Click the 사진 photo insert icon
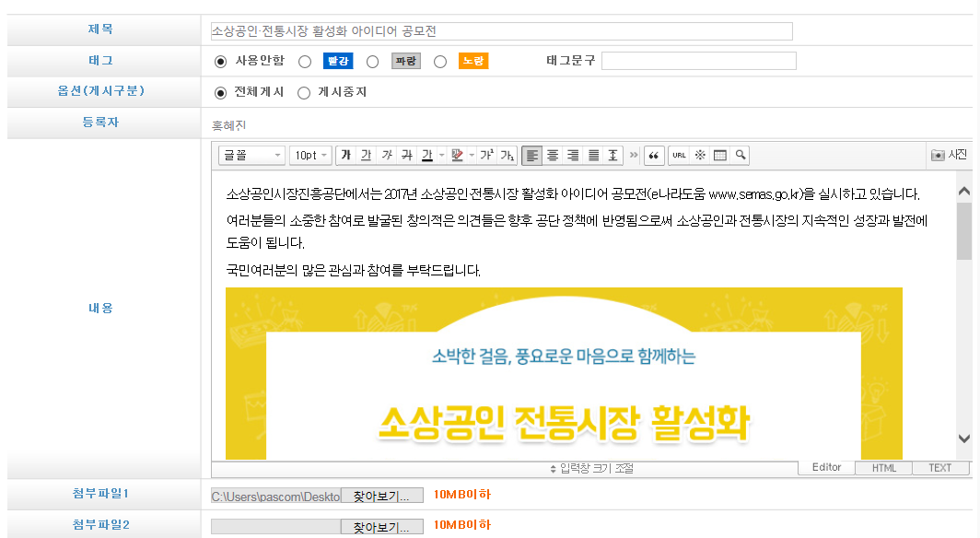 pos(949,155)
